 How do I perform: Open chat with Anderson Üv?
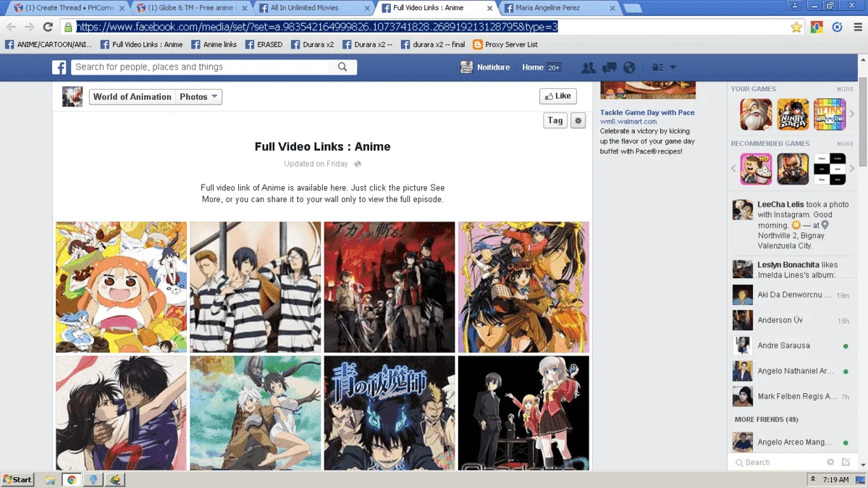coord(793,320)
